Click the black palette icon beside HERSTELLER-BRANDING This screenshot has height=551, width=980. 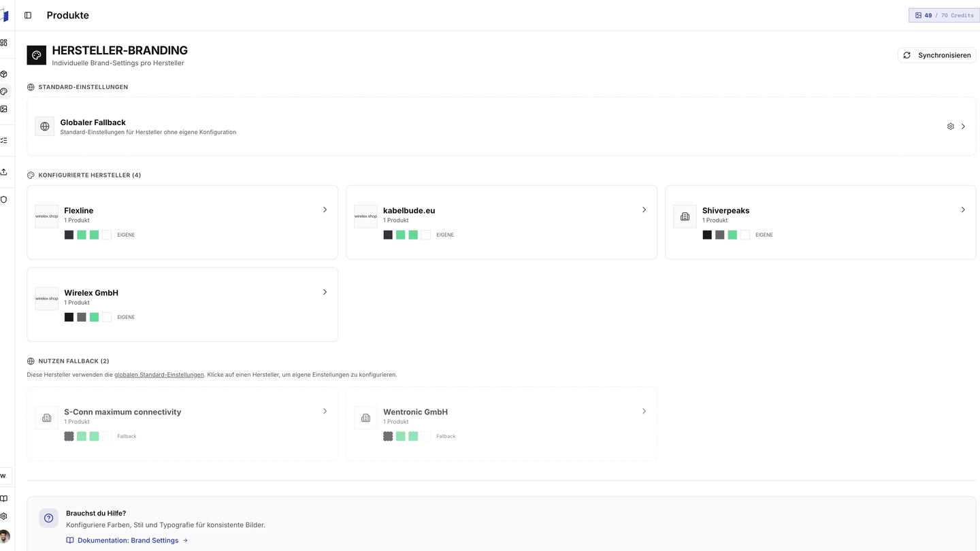[37, 55]
